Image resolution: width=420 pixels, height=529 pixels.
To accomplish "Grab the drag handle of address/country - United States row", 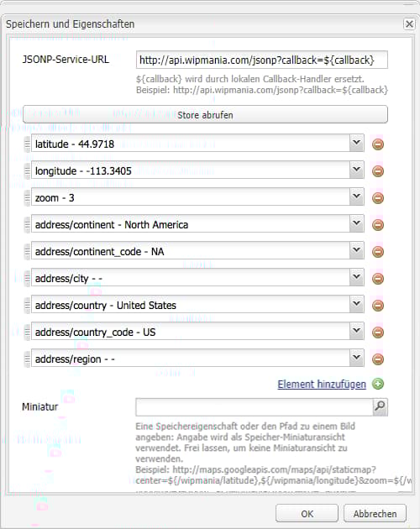I will (x=27, y=306).
